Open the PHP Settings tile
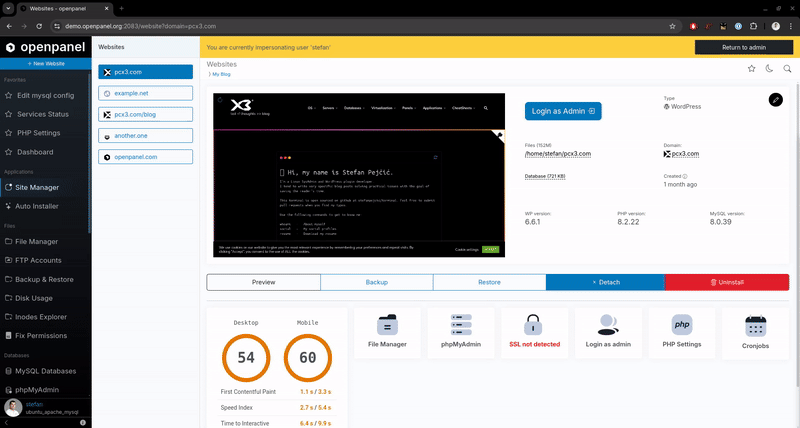Screen dimensions: 800x428 point(682,333)
